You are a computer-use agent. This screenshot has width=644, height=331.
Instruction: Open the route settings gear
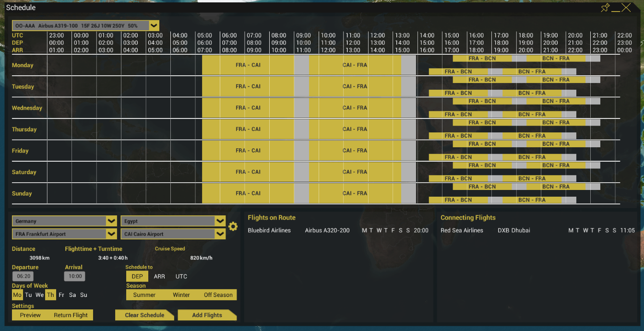233,226
